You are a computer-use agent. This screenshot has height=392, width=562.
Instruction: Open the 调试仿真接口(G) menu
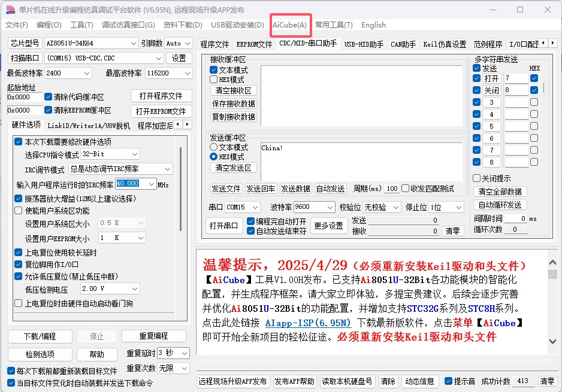(128, 25)
